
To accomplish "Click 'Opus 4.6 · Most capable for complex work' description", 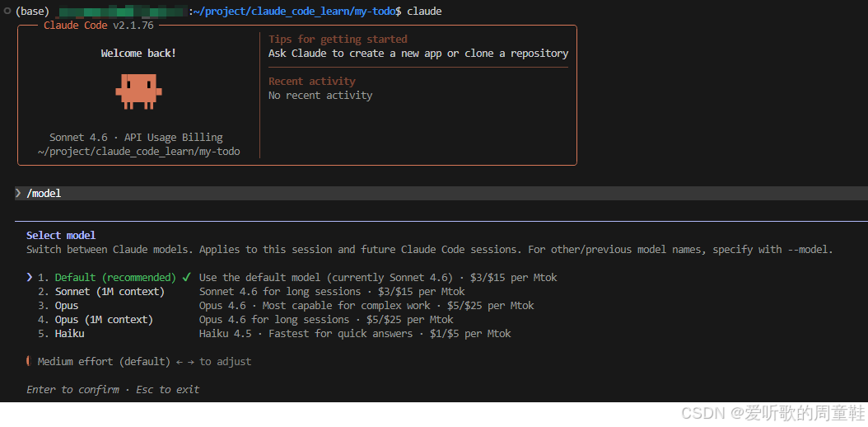I will point(366,306).
